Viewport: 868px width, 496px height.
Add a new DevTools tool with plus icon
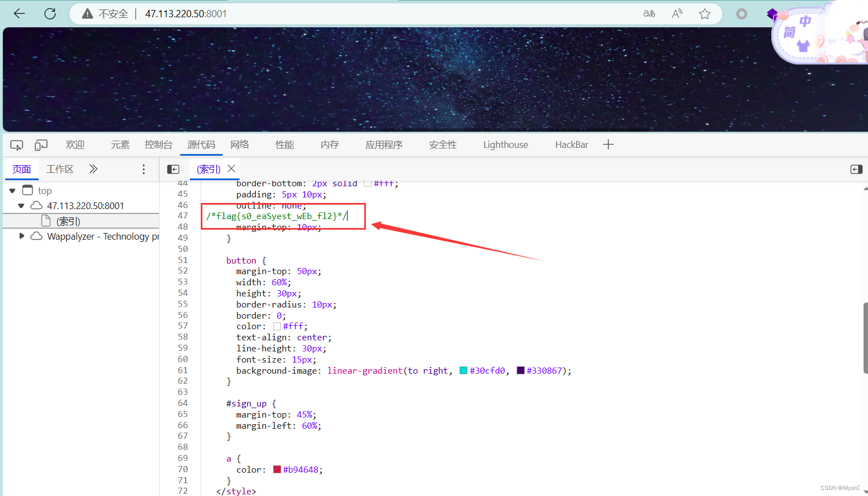tap(608, 145)
